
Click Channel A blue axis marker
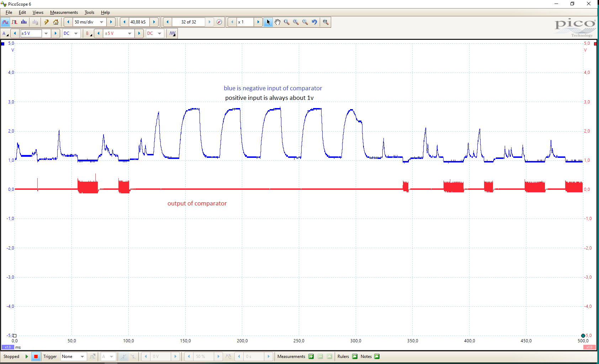pos(3,44)
